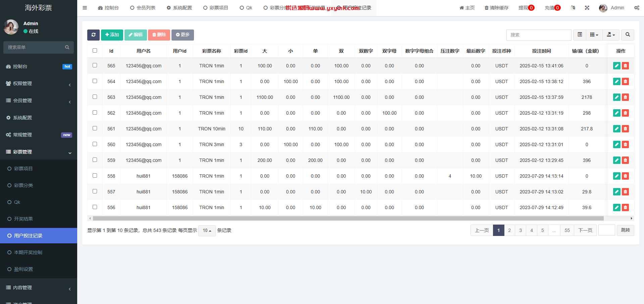Check the checkbox for row 558
The image size is (644, 304).
point(95,176)
